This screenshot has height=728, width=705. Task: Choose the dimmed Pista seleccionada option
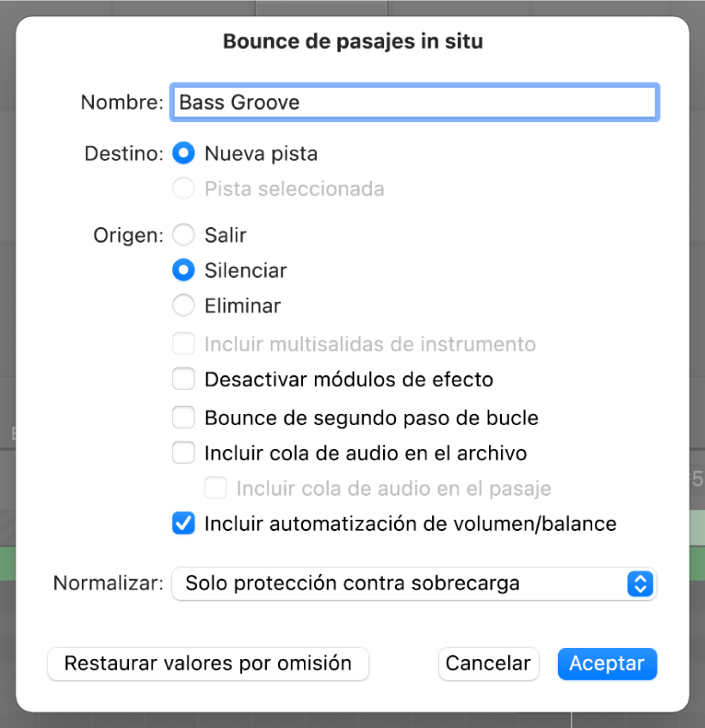(x=183, y=188)
